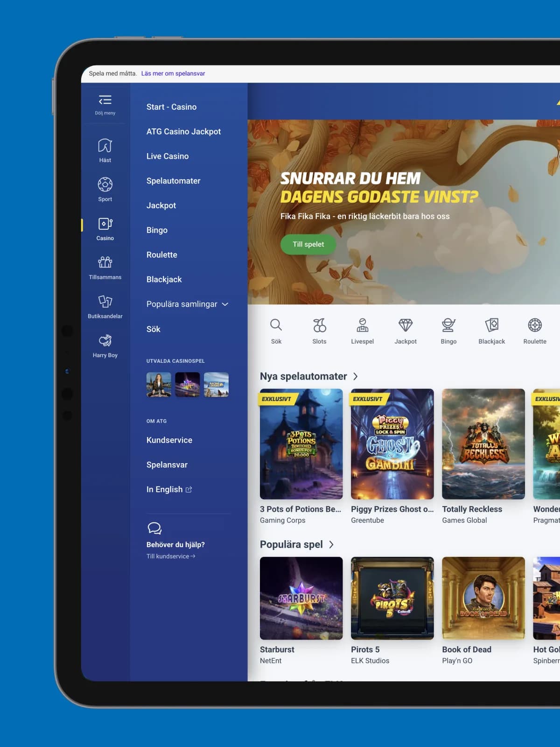The width and height of the screenshot is (560, 747).
Task: Expand the Populära samlingar submenu
Action: click(187, 304)
